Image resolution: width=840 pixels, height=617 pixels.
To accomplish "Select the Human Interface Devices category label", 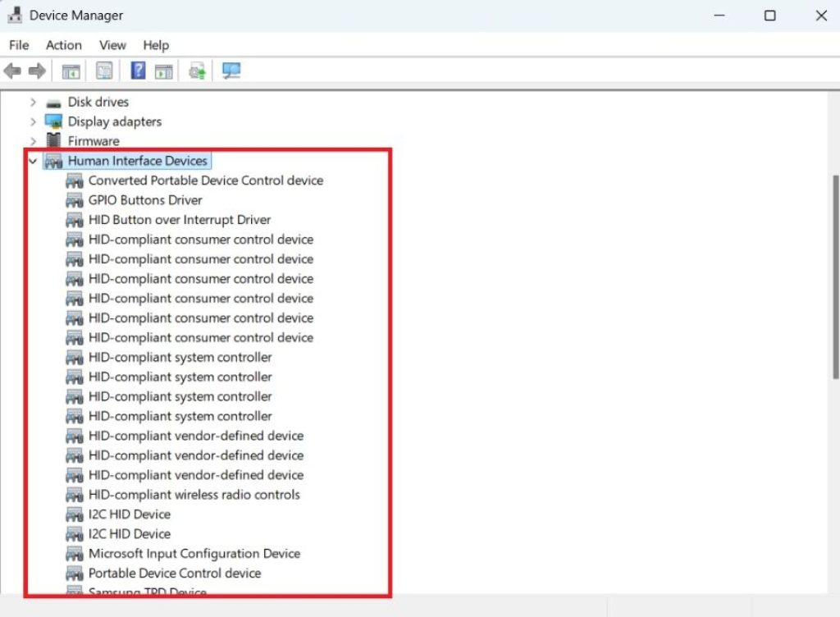I will pyautogui.click(x=138, y=161).
